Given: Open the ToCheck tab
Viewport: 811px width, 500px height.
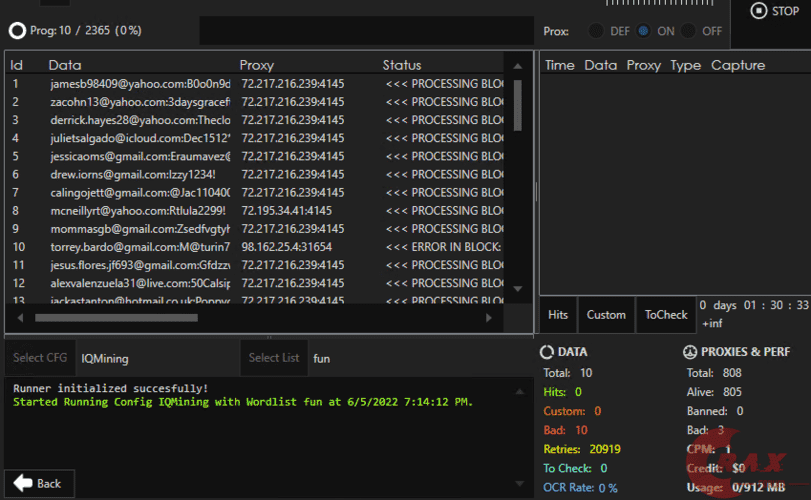Looking at the screenshot, I should click(x=666, y=314).
